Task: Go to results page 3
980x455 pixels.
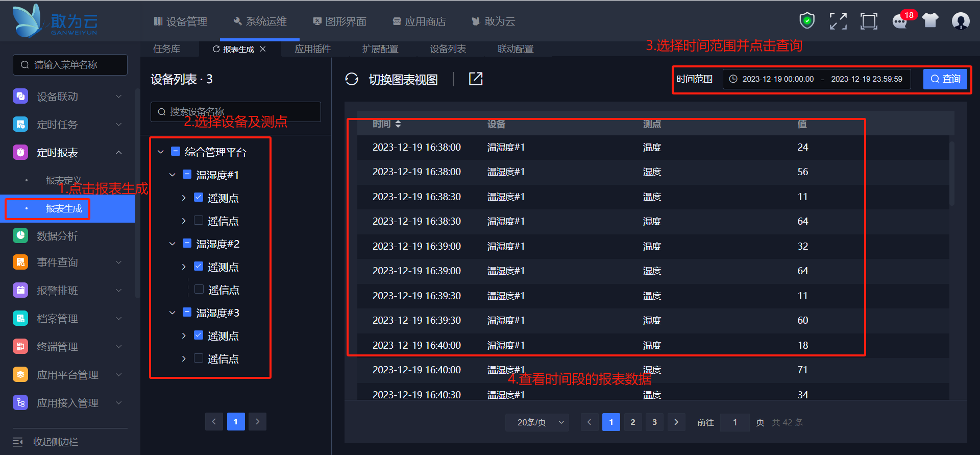Action: pos(654,422)
